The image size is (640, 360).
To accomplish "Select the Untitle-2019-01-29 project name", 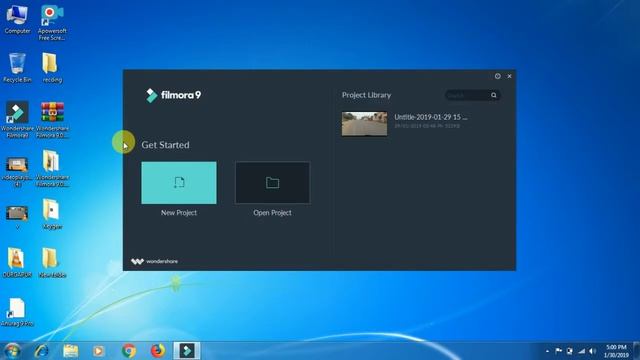I will (x=431, y=117).
